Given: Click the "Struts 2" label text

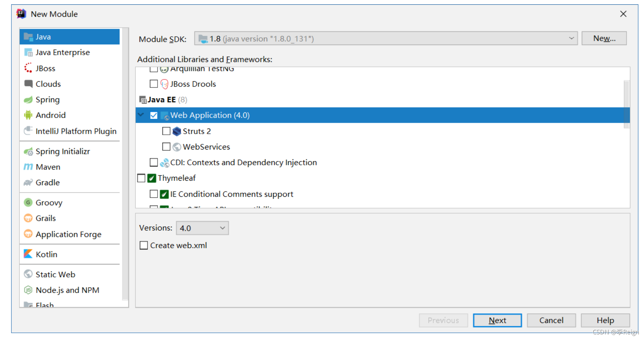Looking at the screenshot, I should [x=197, y=131].
